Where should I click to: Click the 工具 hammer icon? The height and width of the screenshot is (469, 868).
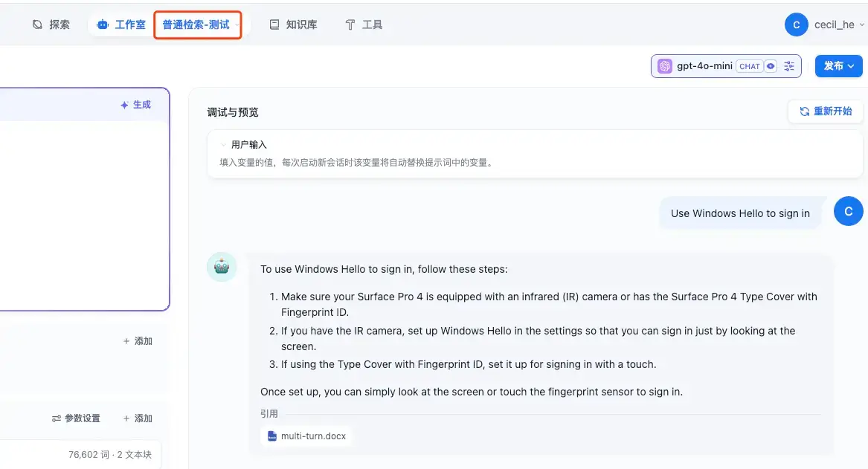pyautogui.click(x=350, y=25)
